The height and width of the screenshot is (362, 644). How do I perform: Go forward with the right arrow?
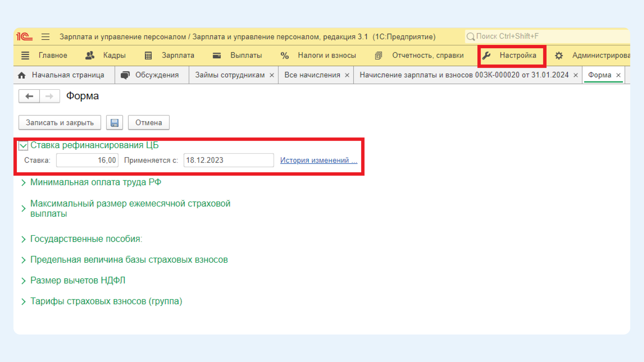(x=50, y=96)
